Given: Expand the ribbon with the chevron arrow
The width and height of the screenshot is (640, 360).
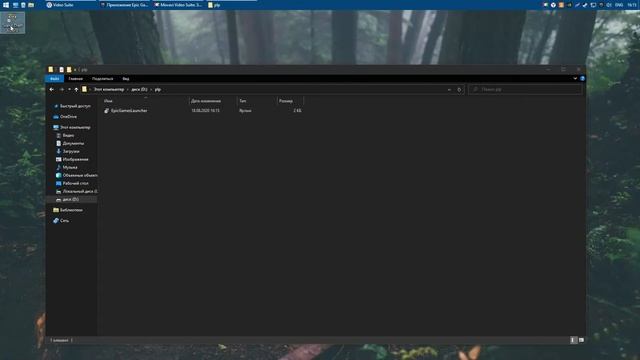Looking at the screenshot, I should pos(575,78).
